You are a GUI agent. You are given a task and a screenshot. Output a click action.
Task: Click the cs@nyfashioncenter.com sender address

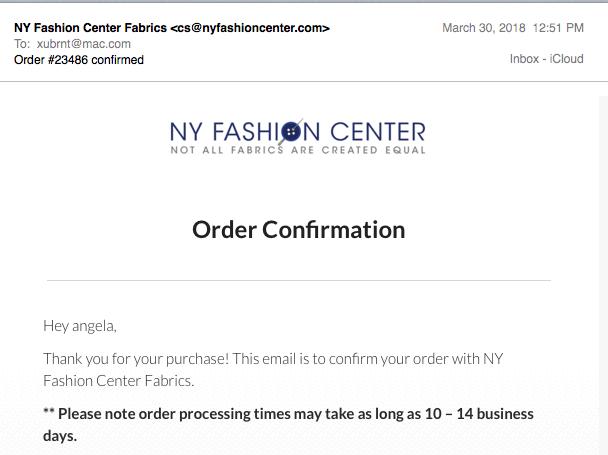click(250, 28)
